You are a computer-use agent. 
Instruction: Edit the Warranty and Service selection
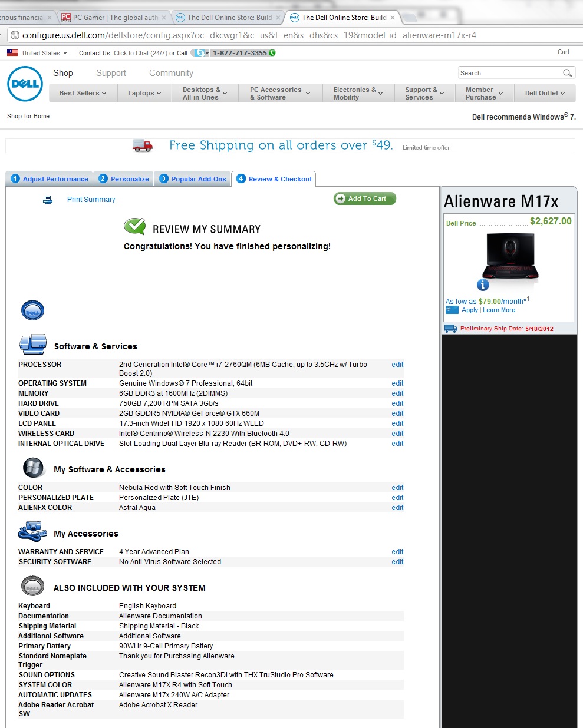tap(397, 552)
